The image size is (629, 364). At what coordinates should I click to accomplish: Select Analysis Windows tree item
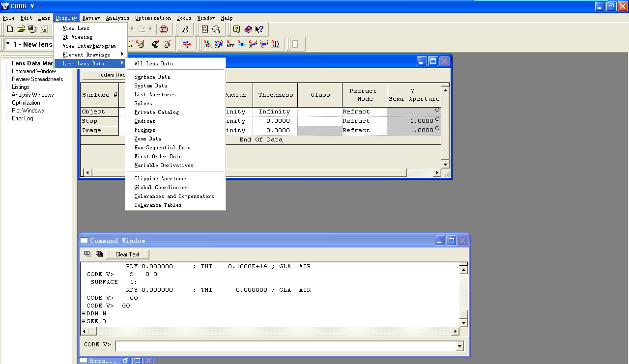click(x=33, y=95)
